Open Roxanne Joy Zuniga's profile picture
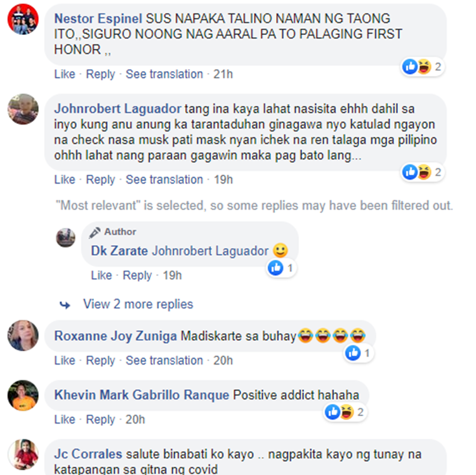476x475 pixels. [x=23, y=335]
